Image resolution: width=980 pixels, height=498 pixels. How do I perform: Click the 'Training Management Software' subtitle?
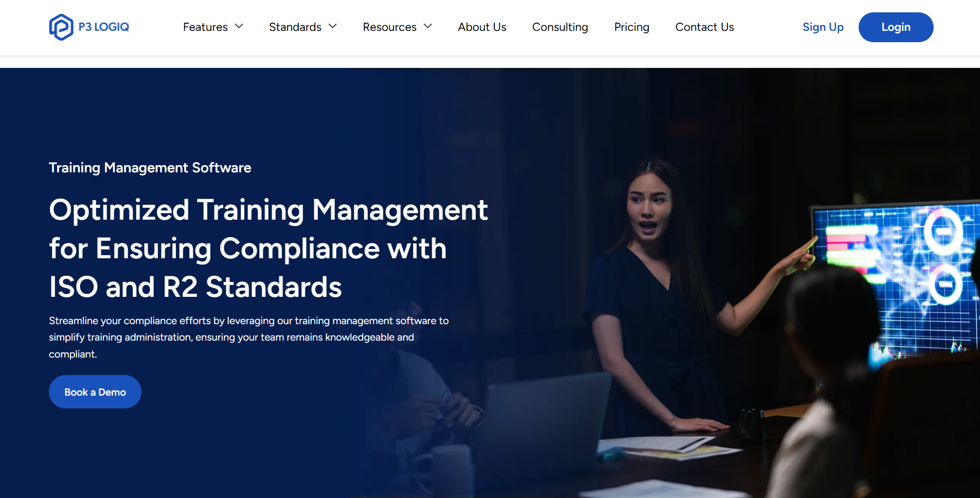tap(150, 168)
